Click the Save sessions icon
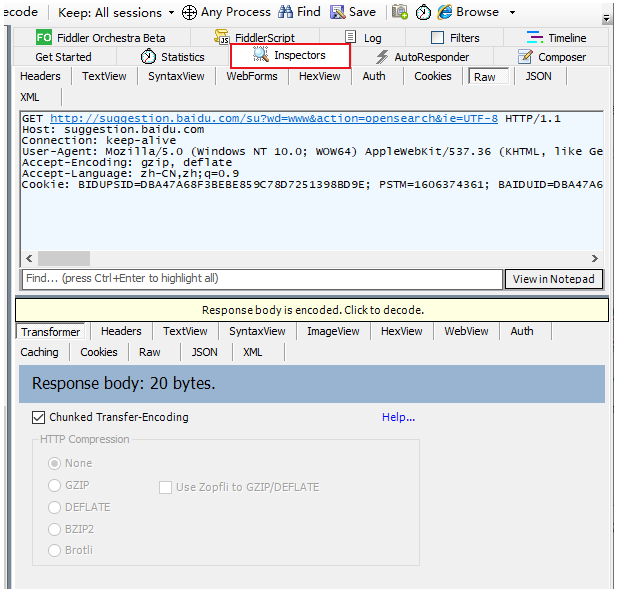Image resolution: width=620 pixels, height=595 pixels. point(337,12)
